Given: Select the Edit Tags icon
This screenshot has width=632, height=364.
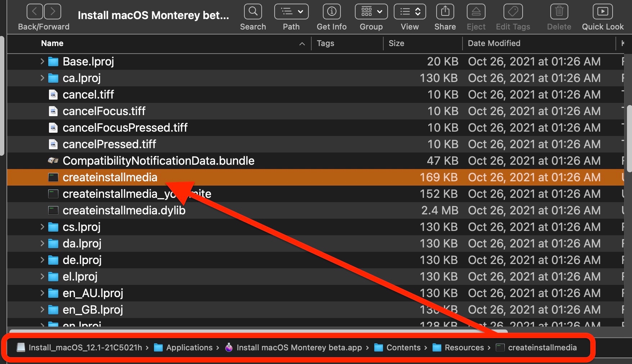Looking at the screenshot, I should [x=512, y=12].
